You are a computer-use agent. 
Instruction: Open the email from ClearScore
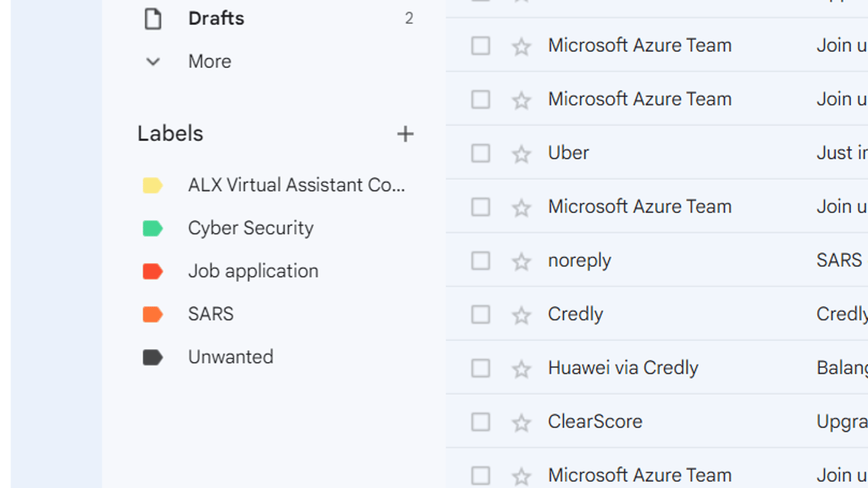(x=595, y=421)
